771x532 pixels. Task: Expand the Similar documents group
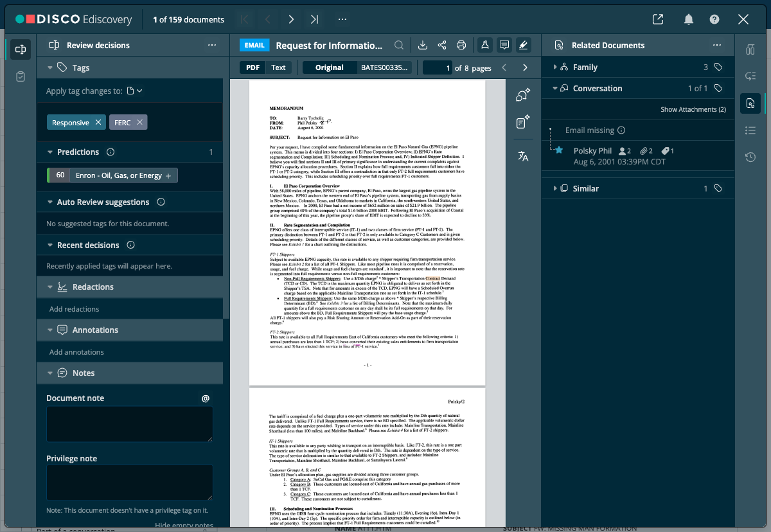pos(555,188)
